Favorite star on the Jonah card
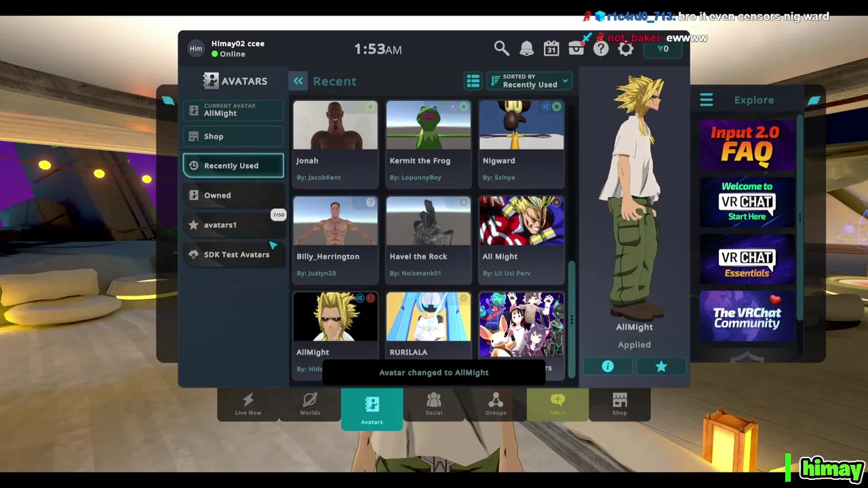 (370, 107)
